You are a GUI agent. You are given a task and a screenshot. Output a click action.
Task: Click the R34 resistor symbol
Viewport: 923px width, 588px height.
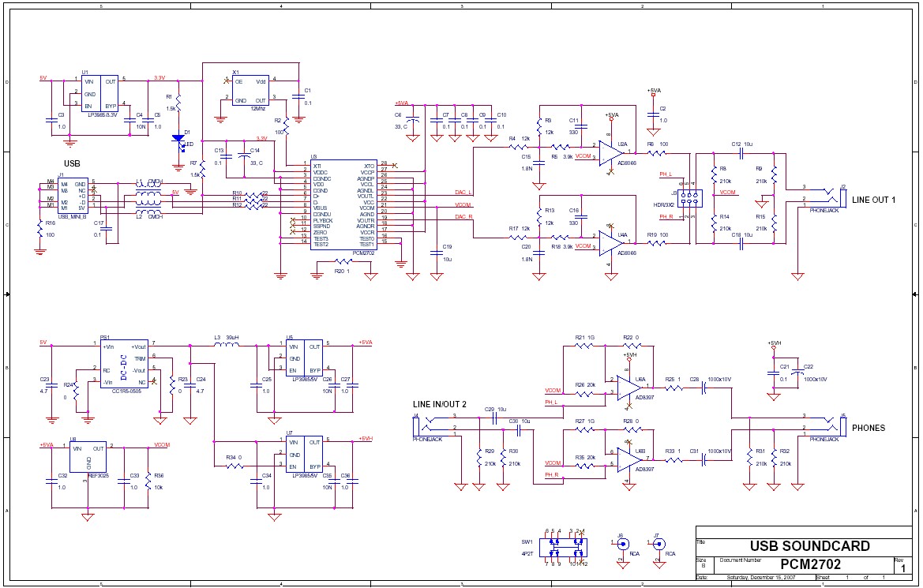click(x=234, y=466)
